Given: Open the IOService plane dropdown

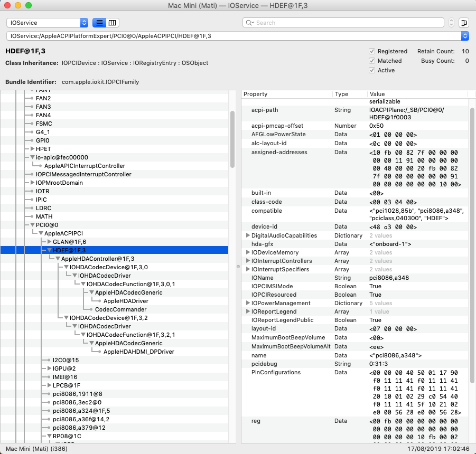Looking at the screenshot, I should (x=48, y=23).
